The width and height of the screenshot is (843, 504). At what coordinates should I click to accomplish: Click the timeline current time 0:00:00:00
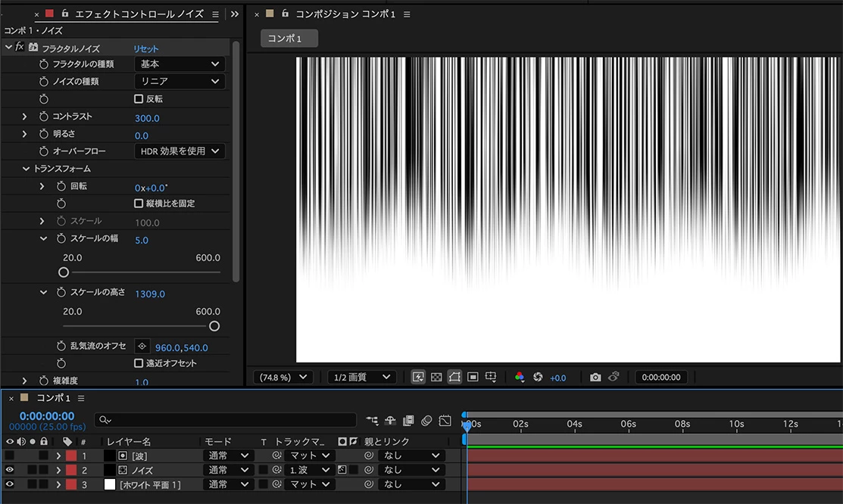(47, 416)
